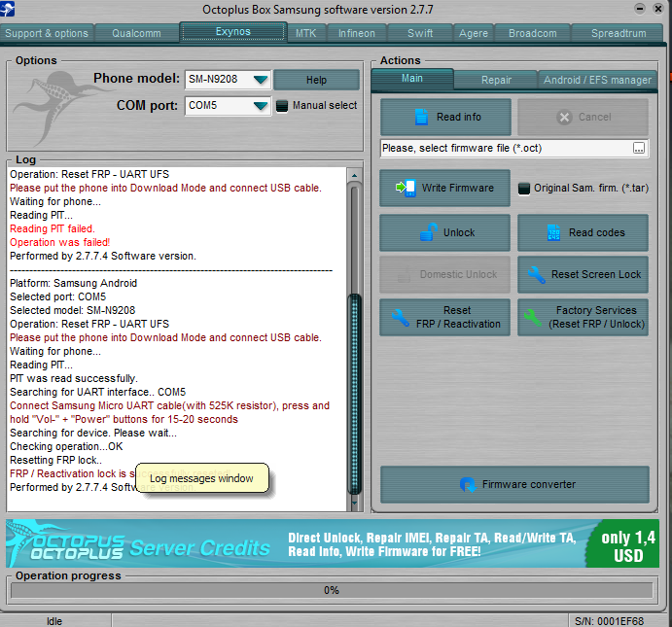Click the Reset Screen Lock wrench icon
Viewport: 672px width, 627px height.
(x=537, y=274)
